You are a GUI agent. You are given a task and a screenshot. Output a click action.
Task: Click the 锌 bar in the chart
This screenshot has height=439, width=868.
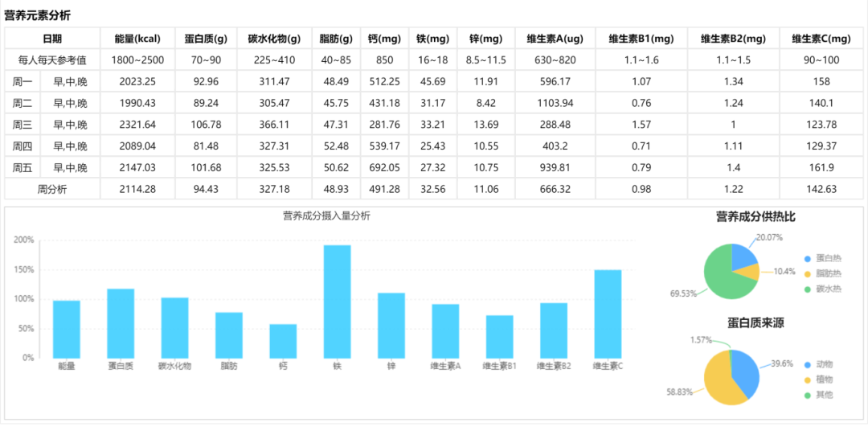point(391,326)
